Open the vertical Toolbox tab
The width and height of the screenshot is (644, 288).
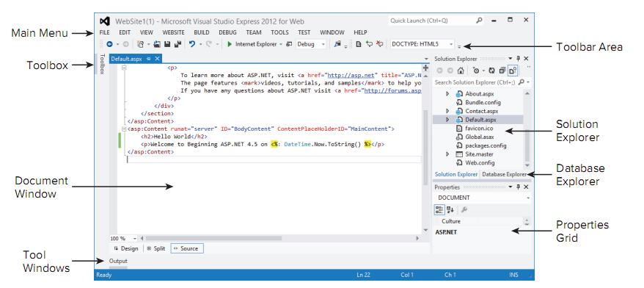point(102,64)
